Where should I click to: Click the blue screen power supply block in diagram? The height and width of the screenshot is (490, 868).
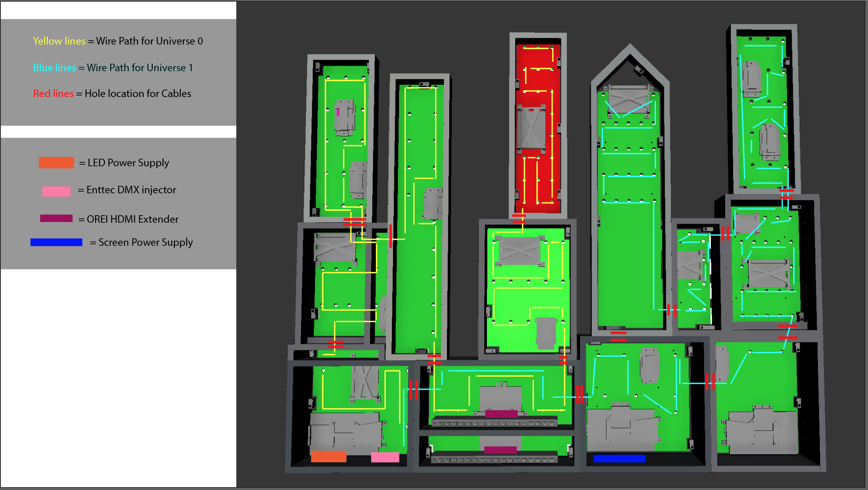[619, 459]
